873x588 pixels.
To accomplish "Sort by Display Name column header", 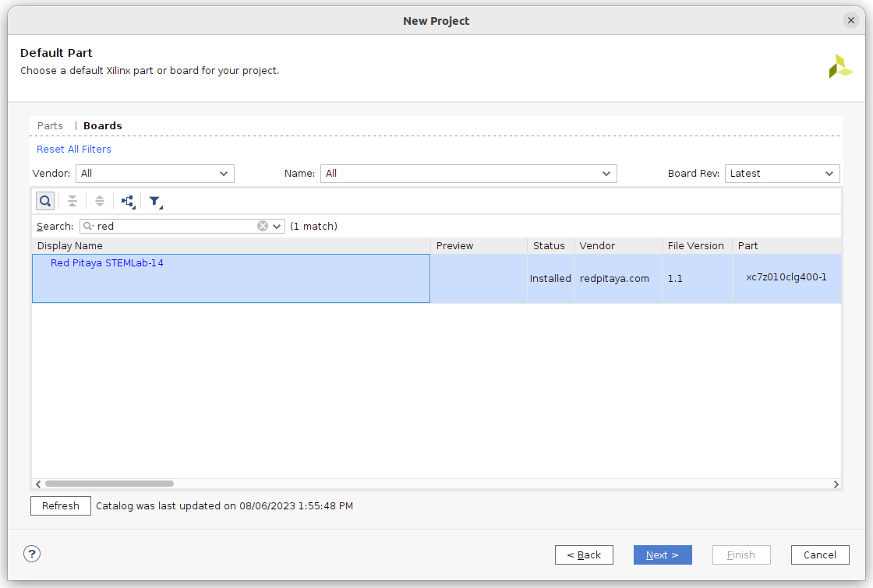I will (231, 246).
